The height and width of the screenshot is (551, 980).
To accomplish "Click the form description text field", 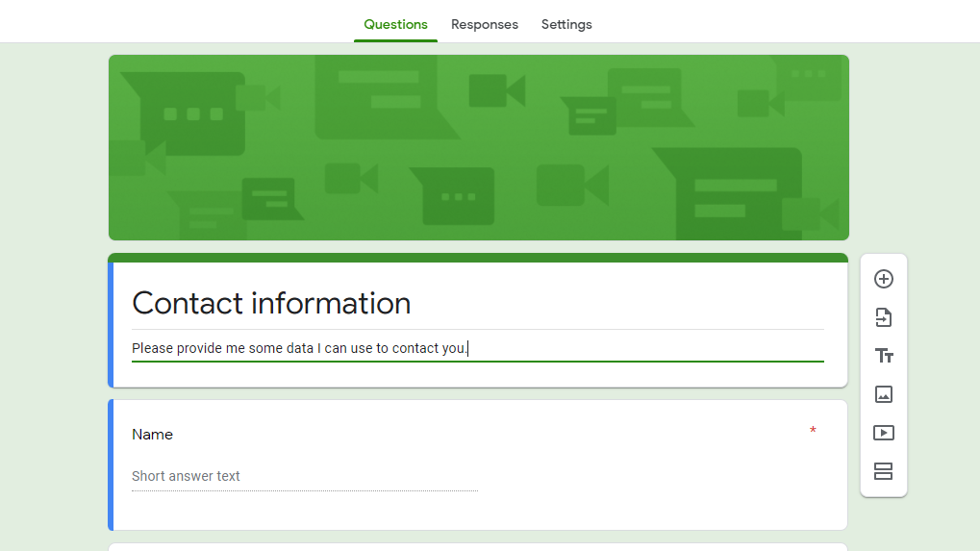I will [x=478, y=349].
